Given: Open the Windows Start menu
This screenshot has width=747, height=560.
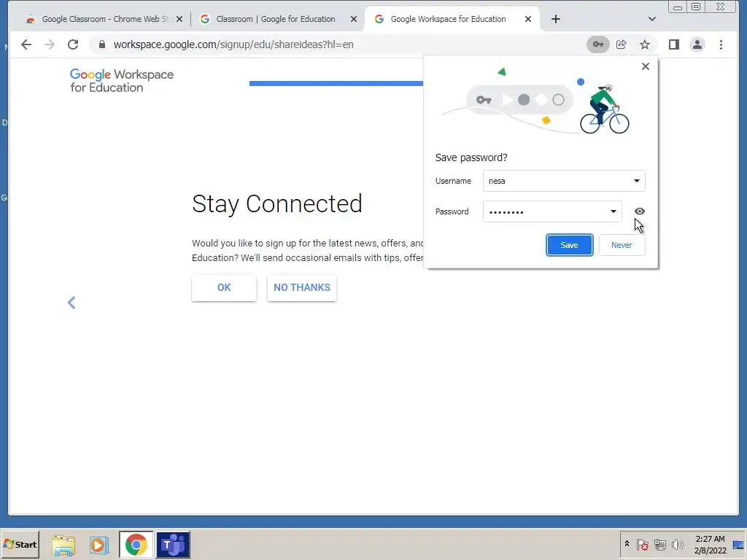Looking at the screenshot, I should 20,544.
